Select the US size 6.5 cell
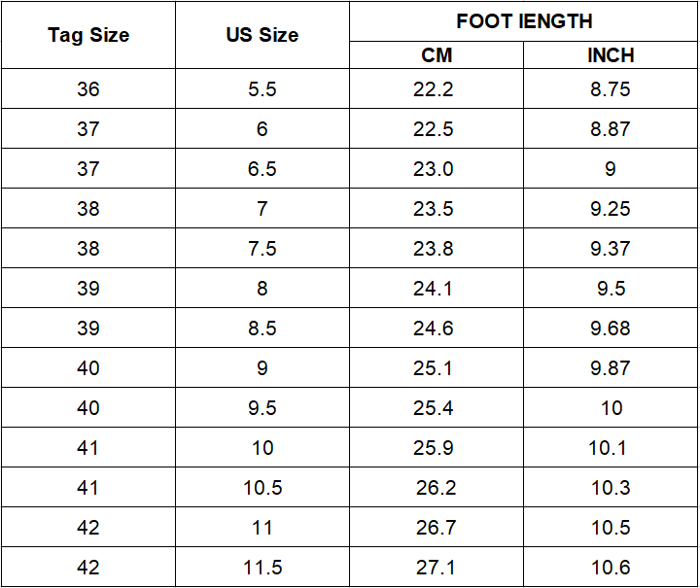 [x=262, y=169]
